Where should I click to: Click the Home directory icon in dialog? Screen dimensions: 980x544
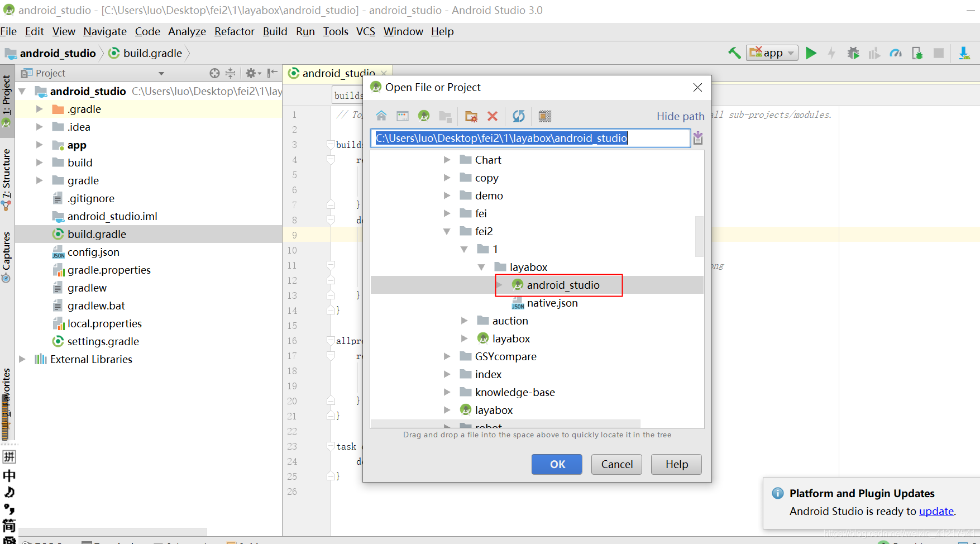coord(381,116)
